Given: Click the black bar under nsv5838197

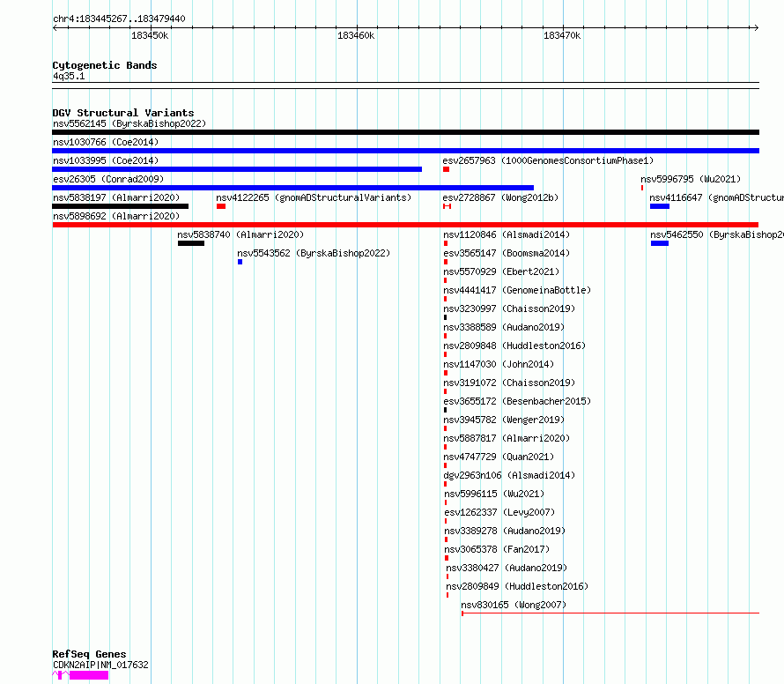Looking at the screenshot, I should pyautogui.click(x=120, y=206).
